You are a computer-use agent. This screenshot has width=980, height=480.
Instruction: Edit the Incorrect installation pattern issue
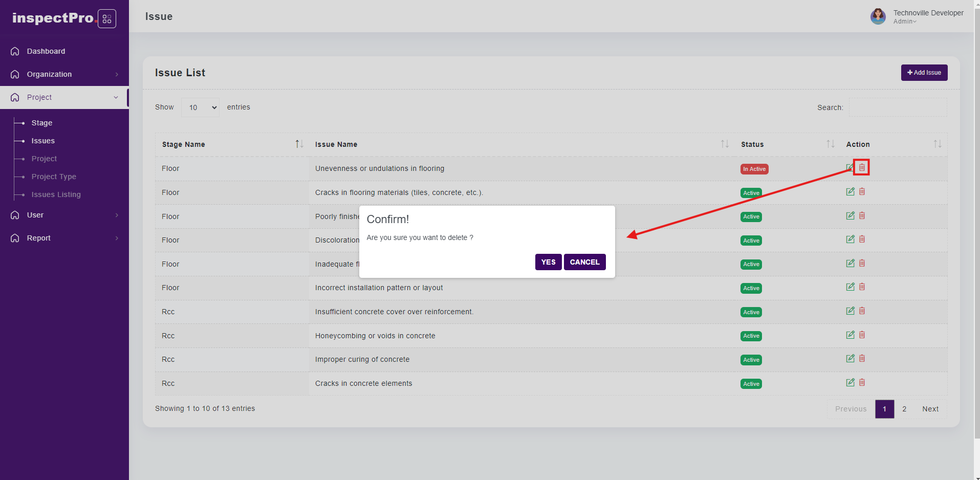pos(850,287)
